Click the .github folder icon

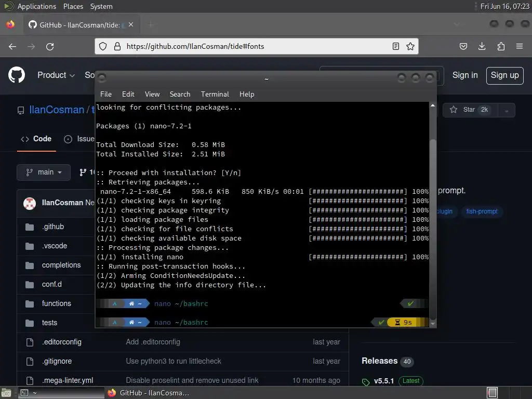click(x=30, y=227)
